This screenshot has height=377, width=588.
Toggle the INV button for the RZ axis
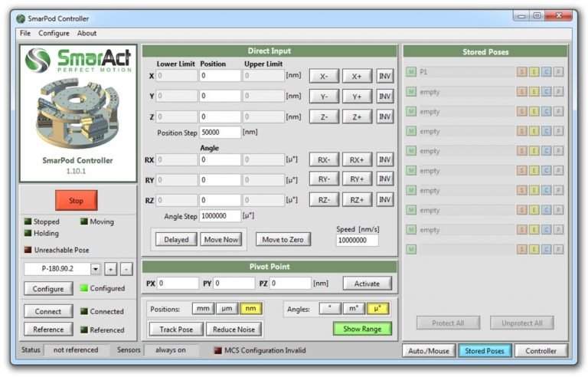385,199
